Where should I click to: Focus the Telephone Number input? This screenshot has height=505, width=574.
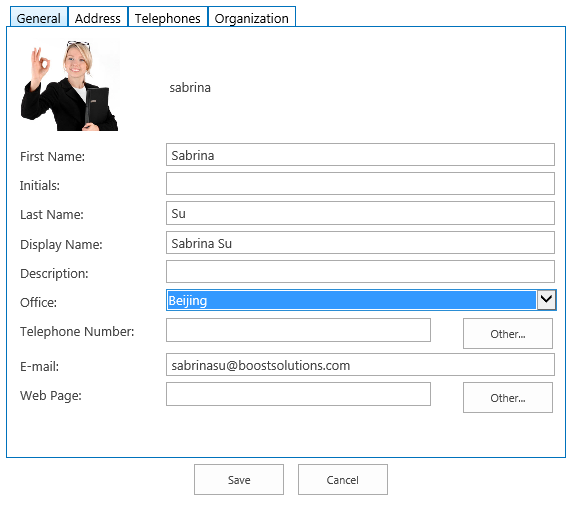click(x=298, y=330)
